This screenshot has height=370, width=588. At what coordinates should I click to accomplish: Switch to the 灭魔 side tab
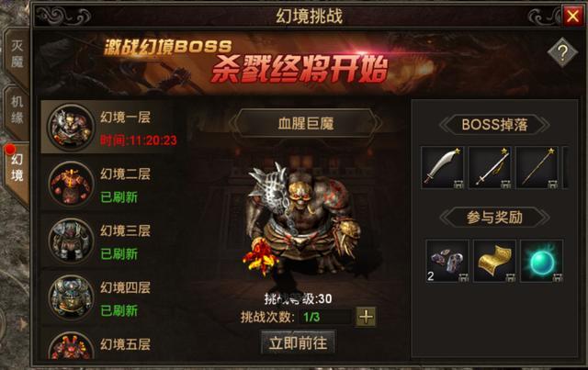point(17,53)
